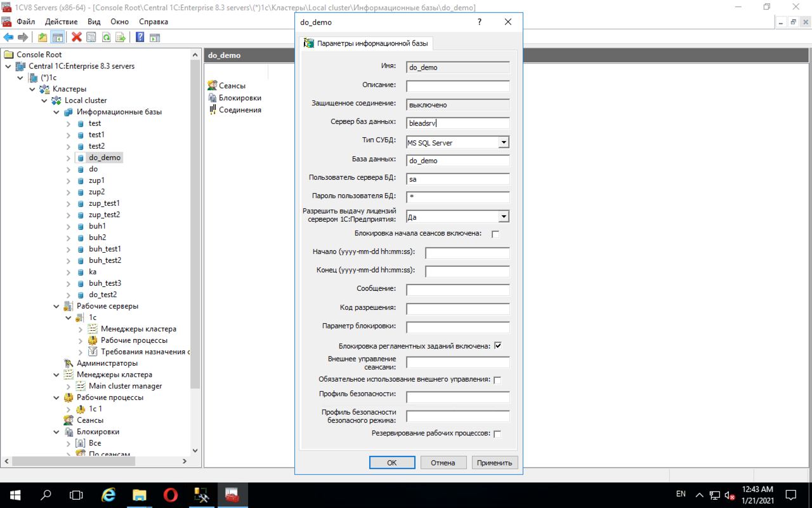
Task: Click the Соединения icon in right pane
Action: [213, 110]
